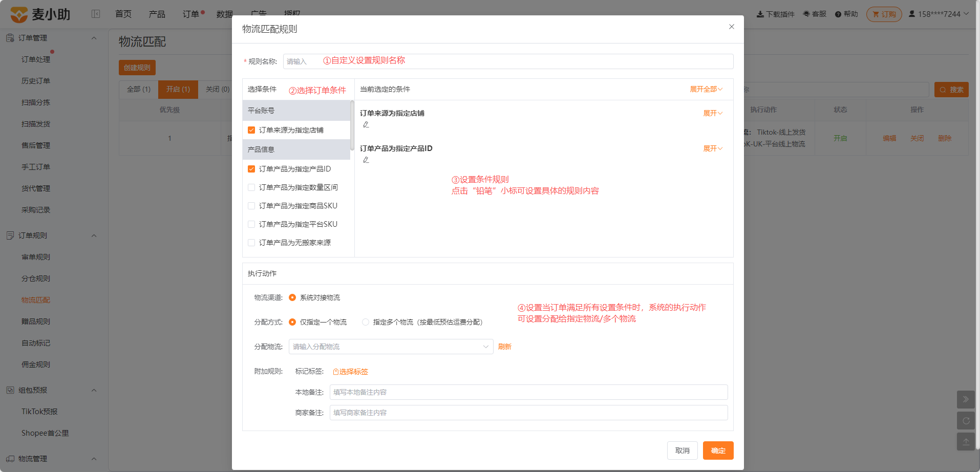Collapse the 物流管理 sidebar section
This screenshot has width=980, height=472.
(94, 459)
